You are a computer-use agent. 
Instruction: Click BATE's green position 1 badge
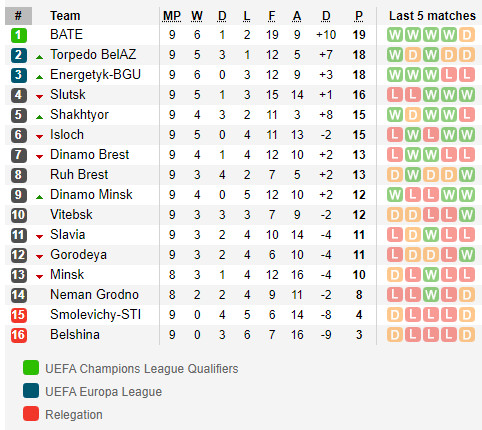(x=18, y=35)
